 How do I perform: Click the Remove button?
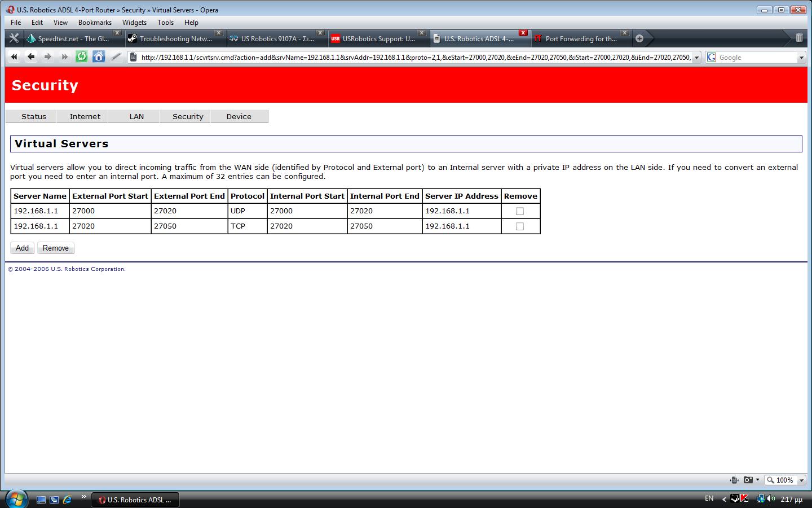click(x=56, y=248)
